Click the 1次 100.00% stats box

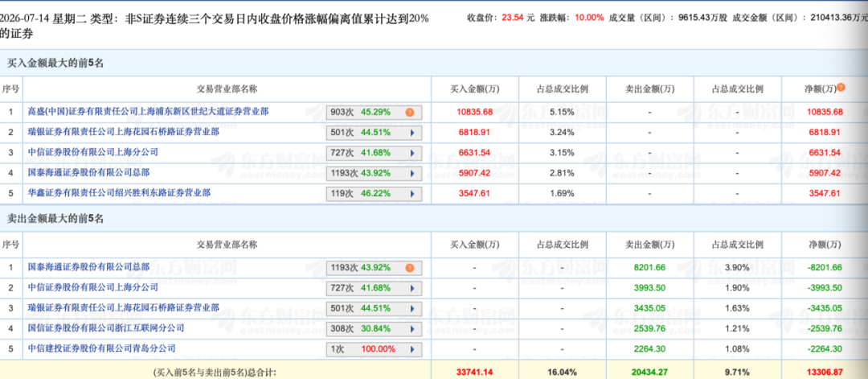375,350
